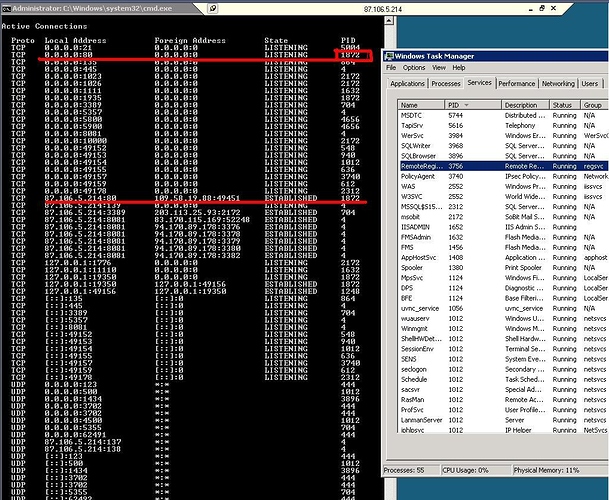The image size is (609, 500).
Task: Switch to the Users tab
Action: click(590, 84)
